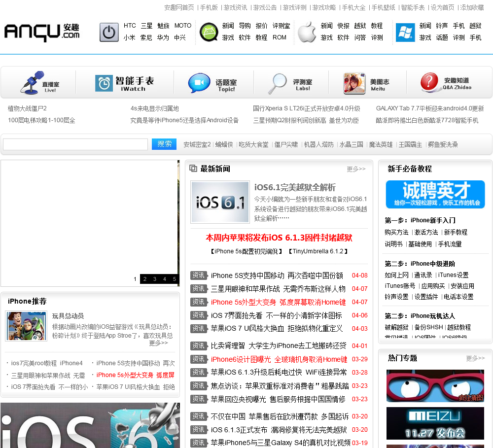Open tutorial link 备份SHSH
This screenshot has height=448, width=493.
pyautogui.click(x=428, y=327)
